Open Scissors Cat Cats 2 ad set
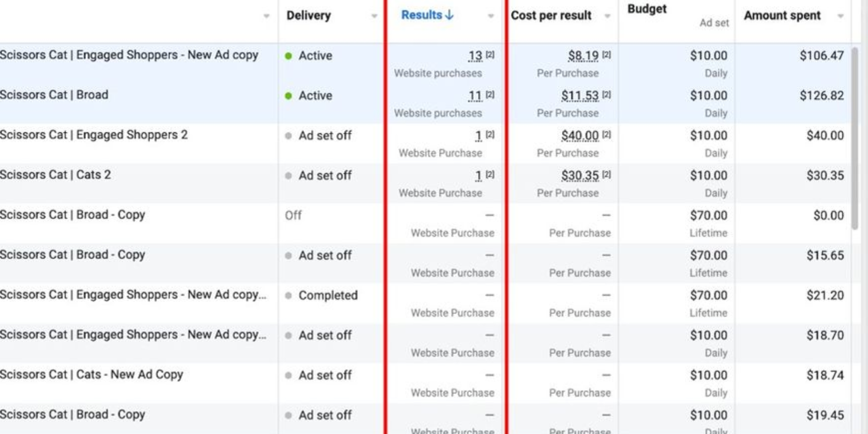This screenshot has width=868, height=434. click(56, 175)
